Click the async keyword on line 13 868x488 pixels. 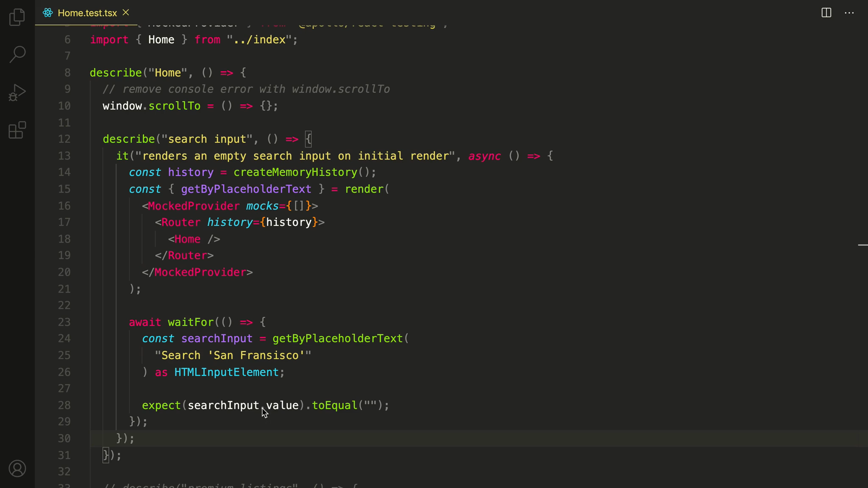pos(484,156)
